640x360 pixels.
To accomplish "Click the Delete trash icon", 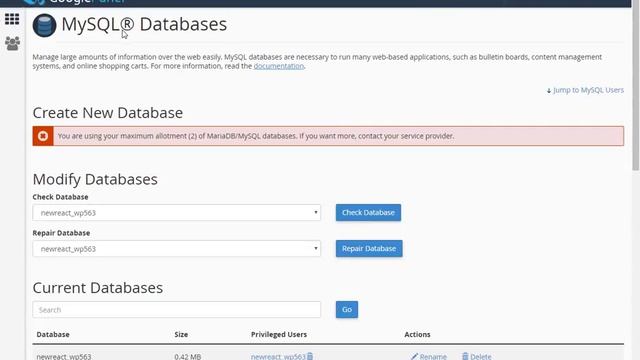I will pos(465,356).
